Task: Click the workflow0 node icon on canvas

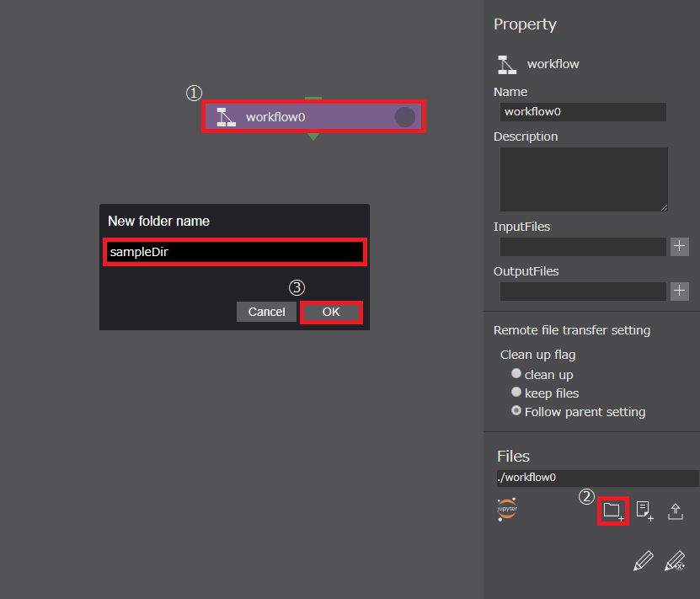Action: [226, 117]
